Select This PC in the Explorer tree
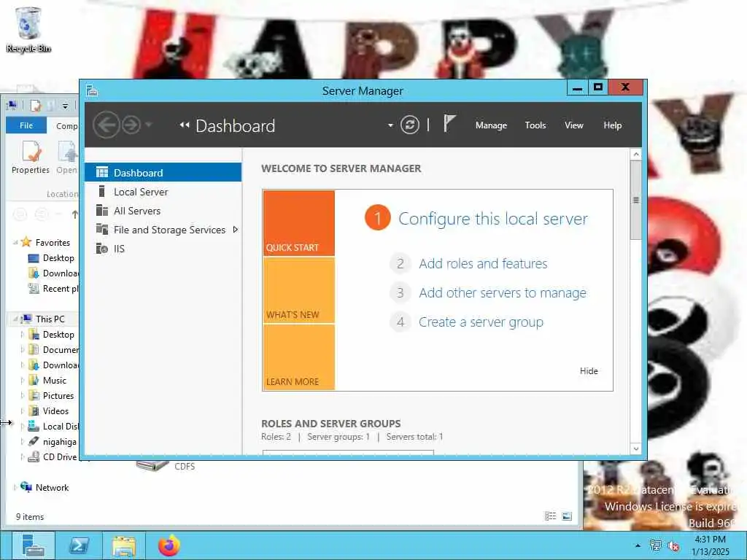 pyautogui.click(x=50, y=319)
